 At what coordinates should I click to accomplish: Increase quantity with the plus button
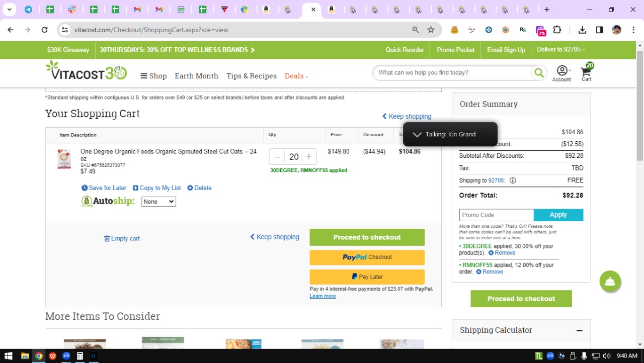point(309,157)
